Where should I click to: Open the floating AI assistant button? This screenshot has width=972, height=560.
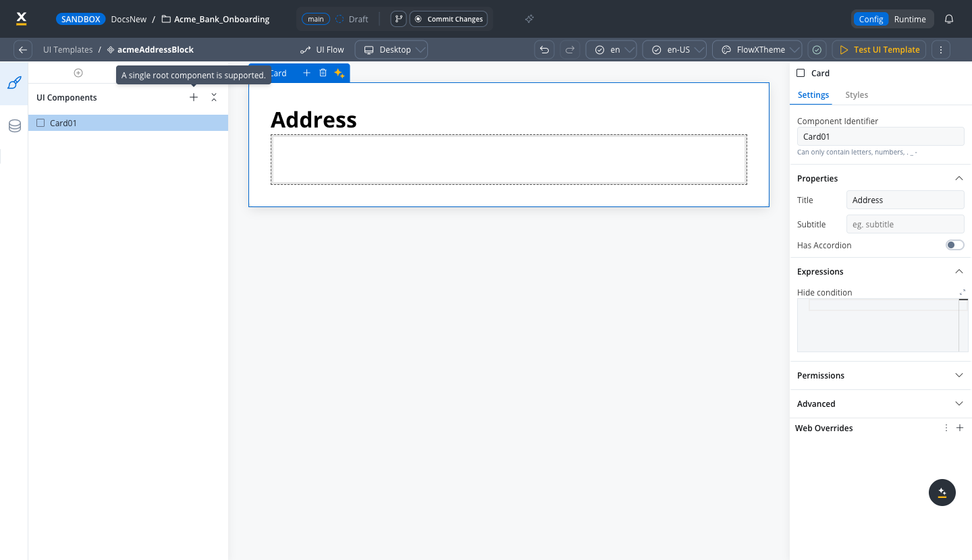(942, 493)
